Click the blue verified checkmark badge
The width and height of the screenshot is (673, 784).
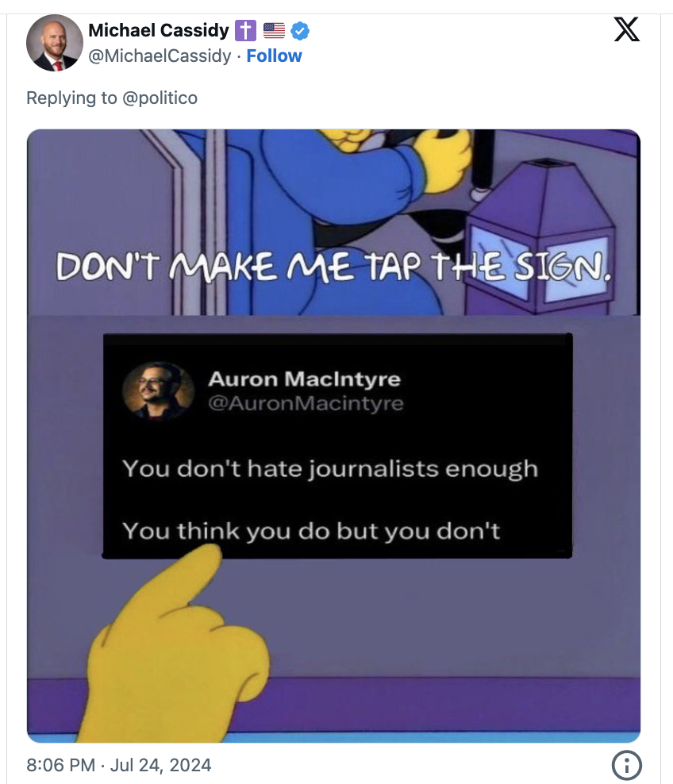tap(300, 31)
